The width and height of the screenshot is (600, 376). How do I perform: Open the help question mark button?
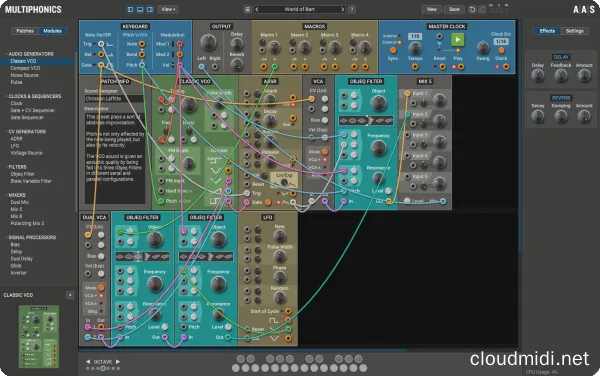352,9
